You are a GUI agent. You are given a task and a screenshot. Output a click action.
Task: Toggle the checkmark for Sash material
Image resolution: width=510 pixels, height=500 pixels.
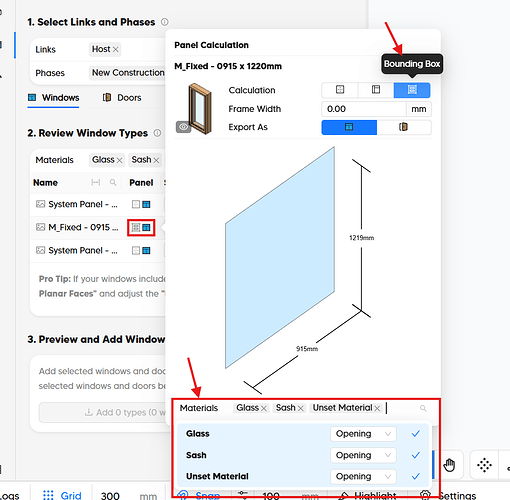pyautogui.click(x=415, y=455)
